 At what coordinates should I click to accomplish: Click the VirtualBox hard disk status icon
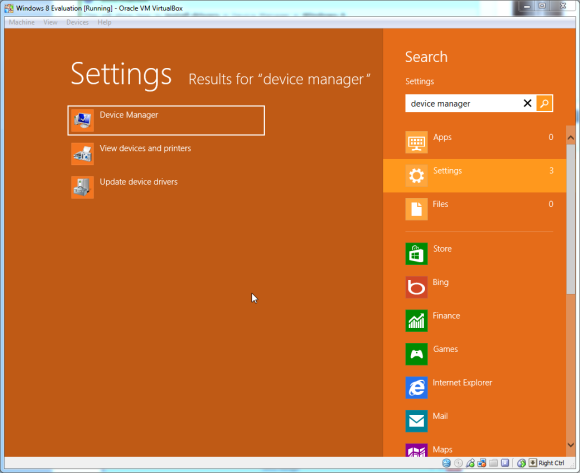tap(446, 463)
